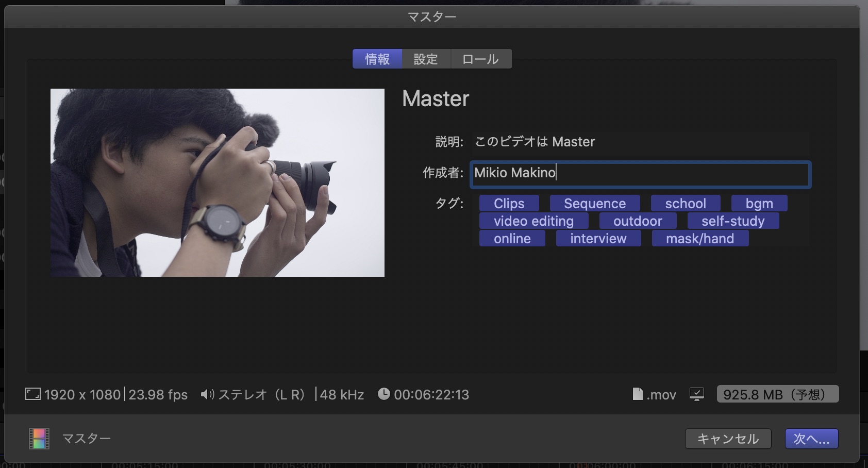This screenshot has width=868, height=468.
Task: Click the 00:06:22:13 duration text
Action: pos(431,395)
